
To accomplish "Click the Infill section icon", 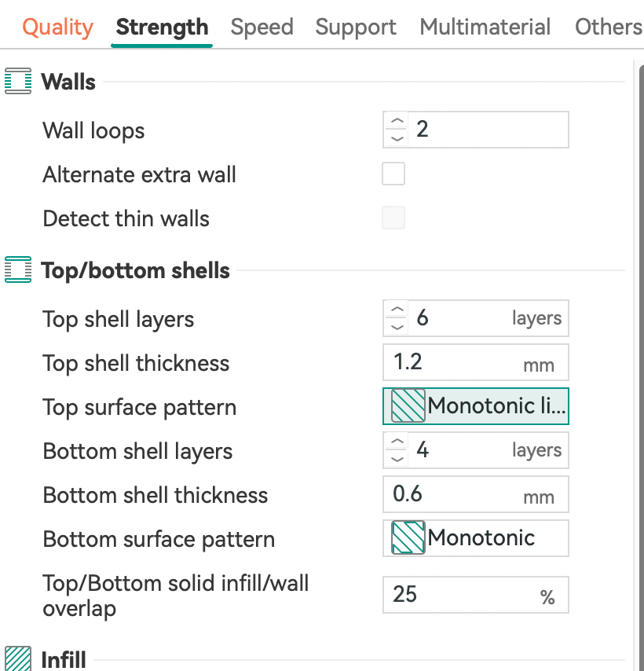I will pyautogui.click(x=18, y=658).
